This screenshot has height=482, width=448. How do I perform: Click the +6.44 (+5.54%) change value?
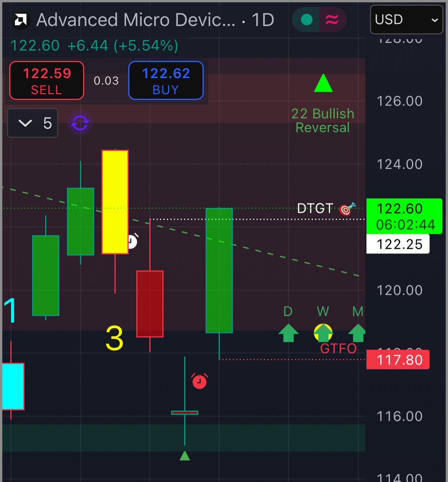pyautogui.click(x=123, y=46)
